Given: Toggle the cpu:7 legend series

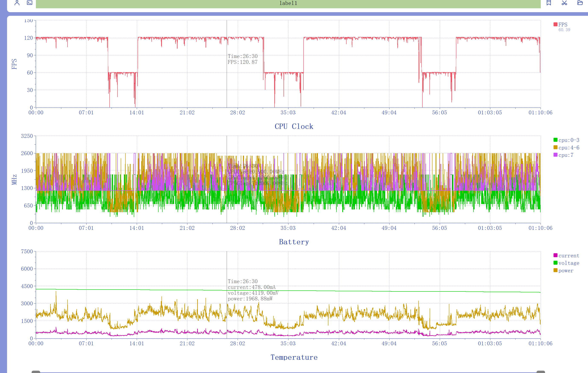Looking at the screenshot, I should click(x=563, y=155).
